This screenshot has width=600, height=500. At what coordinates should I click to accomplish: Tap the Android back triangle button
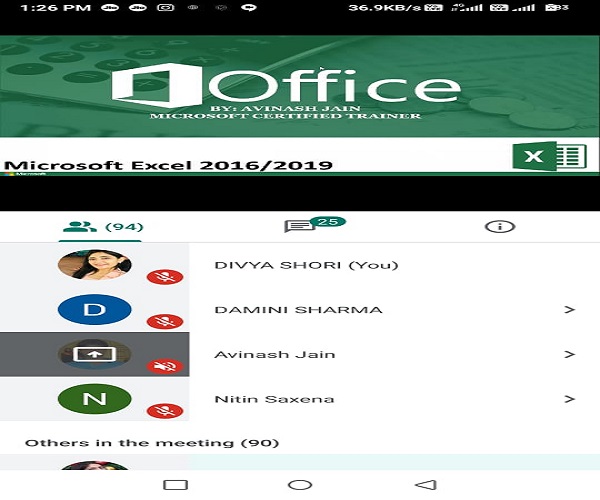tap(426, 485)
